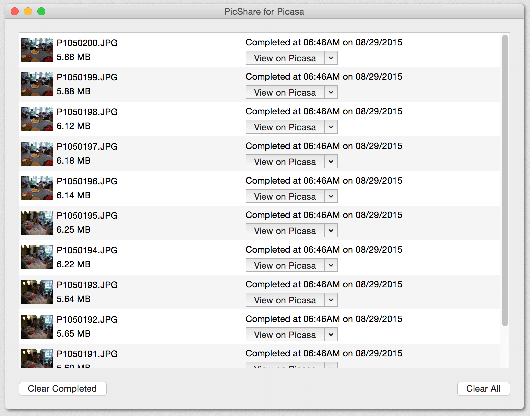This screenshot has height=416, width=530.
Task: Click the vertical scrollbar of the upload list
Action: click(x=505, y=181)
